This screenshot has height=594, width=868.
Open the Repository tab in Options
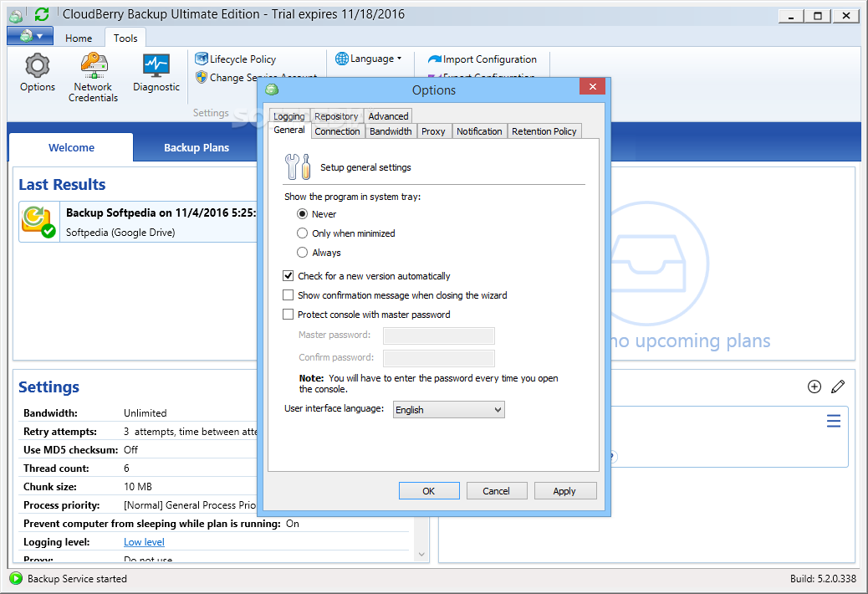pyautogui.click(x=336, y=116)
